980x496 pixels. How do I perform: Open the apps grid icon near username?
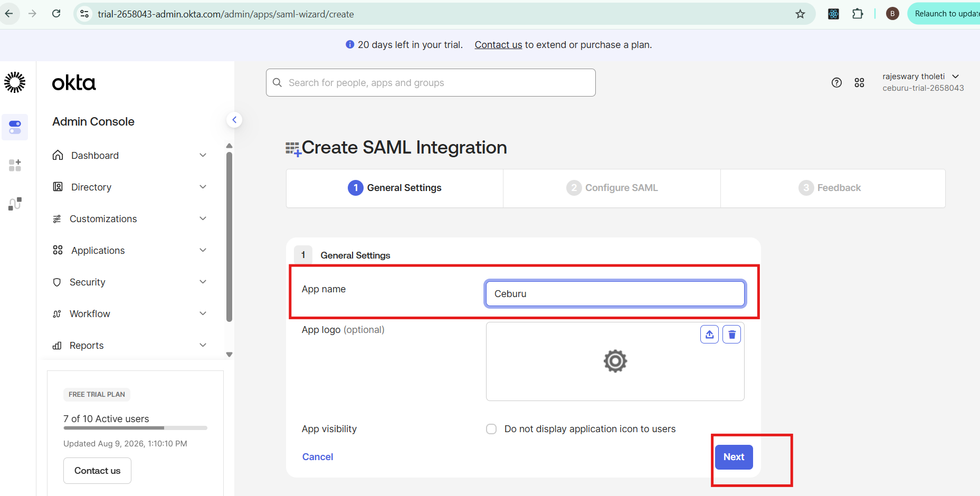tap(859, 82)
